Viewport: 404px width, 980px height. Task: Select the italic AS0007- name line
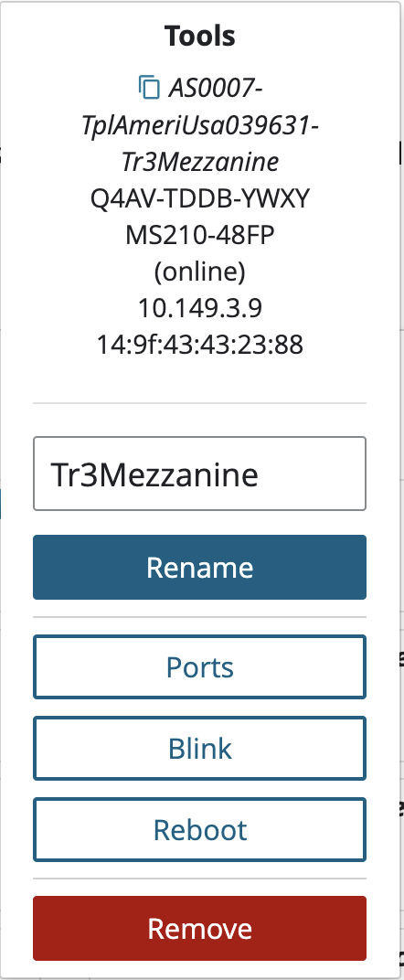point(216,89)
